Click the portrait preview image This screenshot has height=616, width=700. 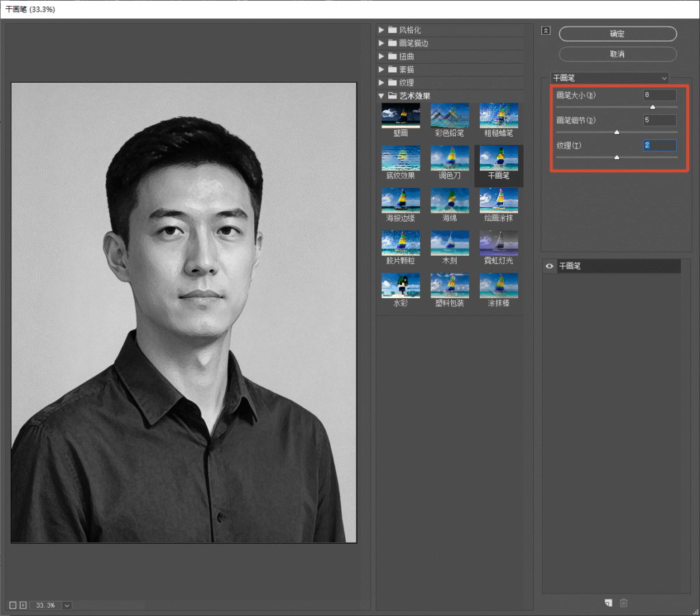184,312
